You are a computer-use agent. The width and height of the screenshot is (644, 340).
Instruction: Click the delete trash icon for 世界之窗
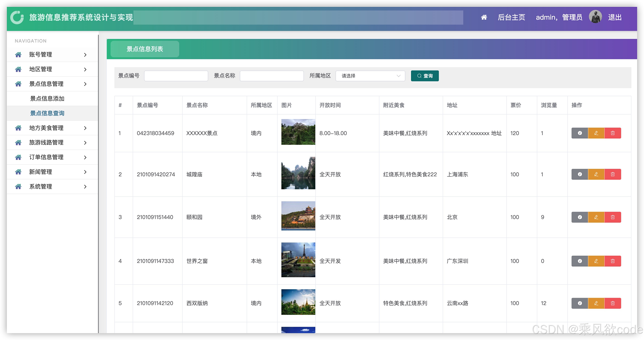click(613, 261)
